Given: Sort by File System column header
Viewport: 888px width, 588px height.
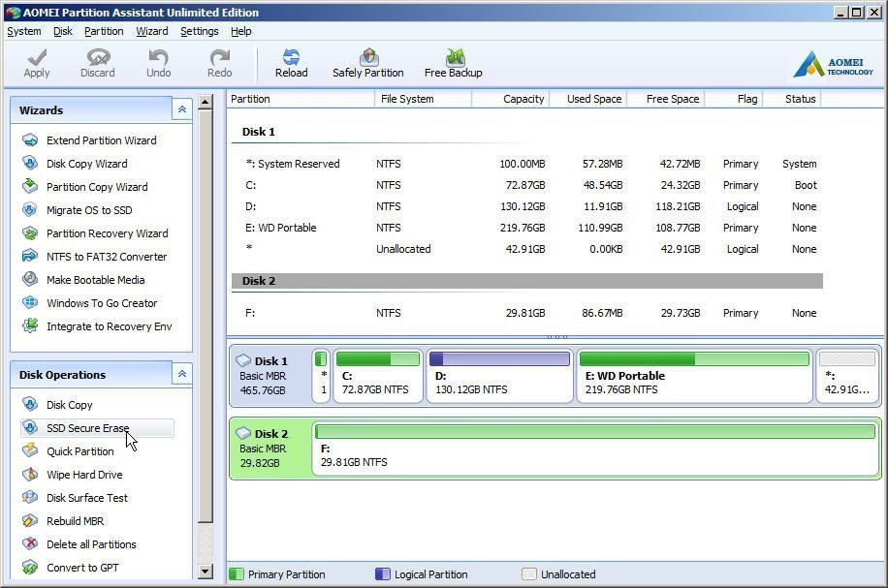Looking at the screenshot, I should coord(423,99).
